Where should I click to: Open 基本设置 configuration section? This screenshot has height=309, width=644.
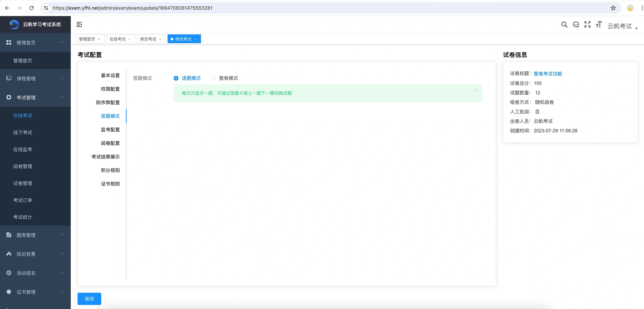point(110,75)
